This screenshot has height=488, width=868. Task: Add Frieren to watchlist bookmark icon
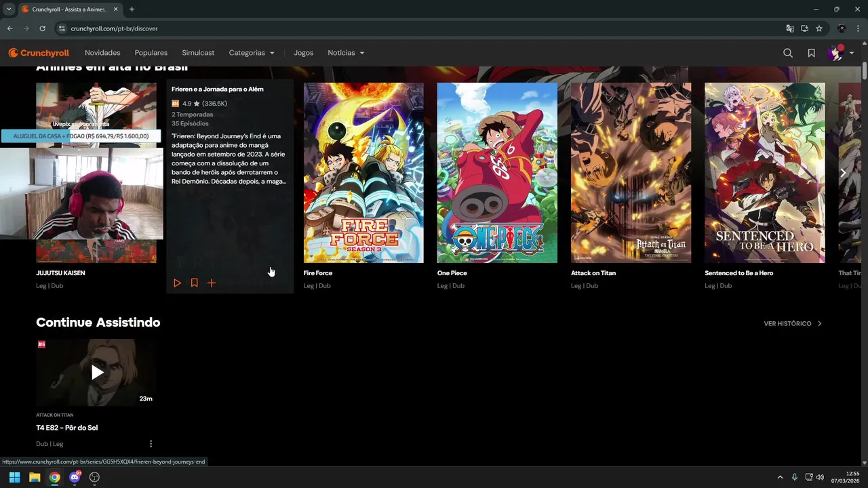(x=194, y=283)
